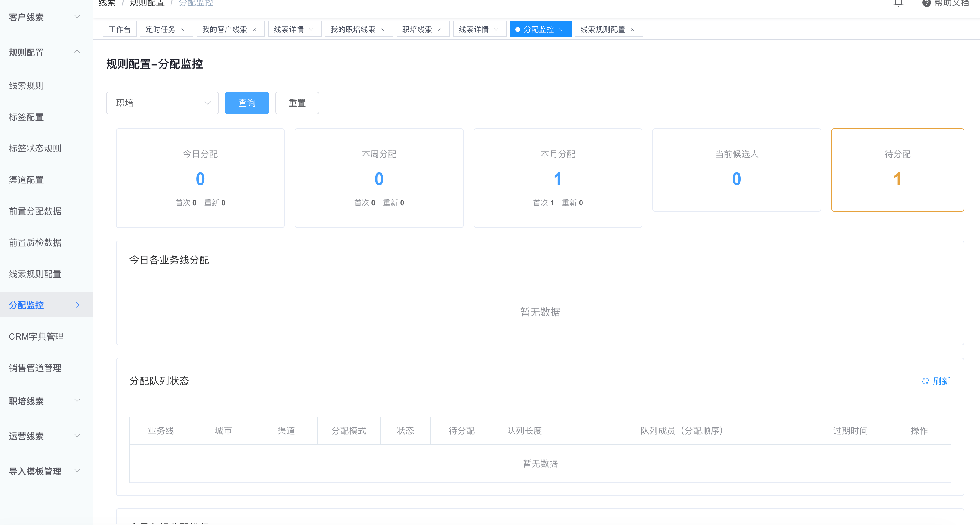This screenshot has height=525, width=980.
Task: Open the 职培 business line dropdown
Action: click(x=162, y=103)
